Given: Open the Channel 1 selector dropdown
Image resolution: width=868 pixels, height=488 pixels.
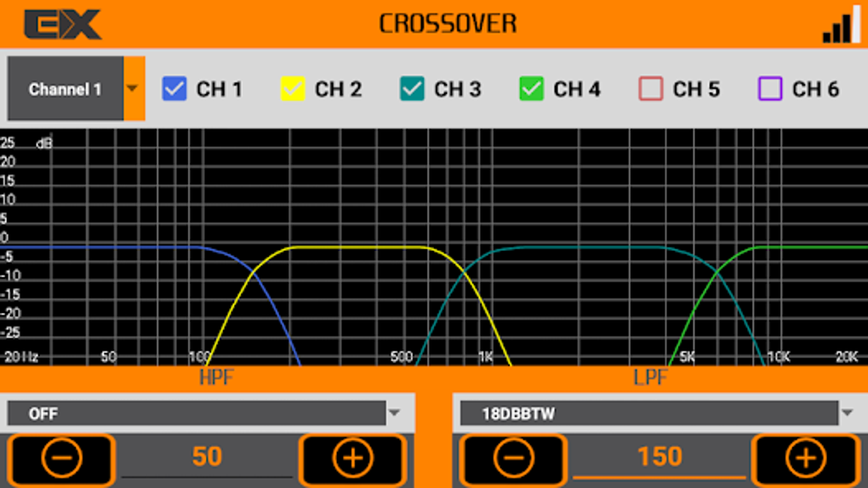Looking at the screenshot, I should pos(76,88).
